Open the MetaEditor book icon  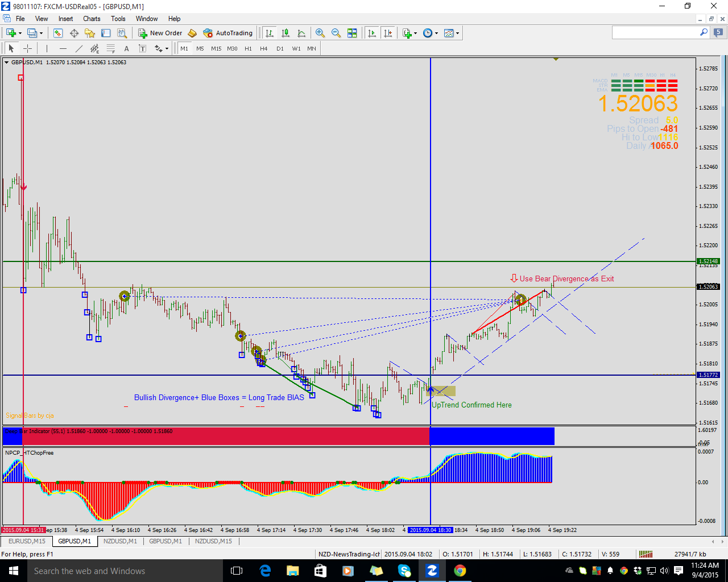(192, 33)
